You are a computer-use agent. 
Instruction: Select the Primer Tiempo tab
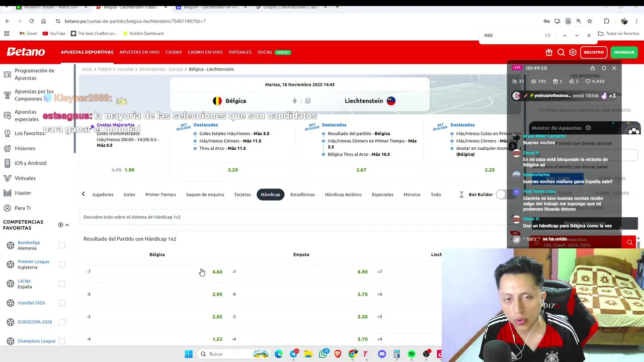160,195
